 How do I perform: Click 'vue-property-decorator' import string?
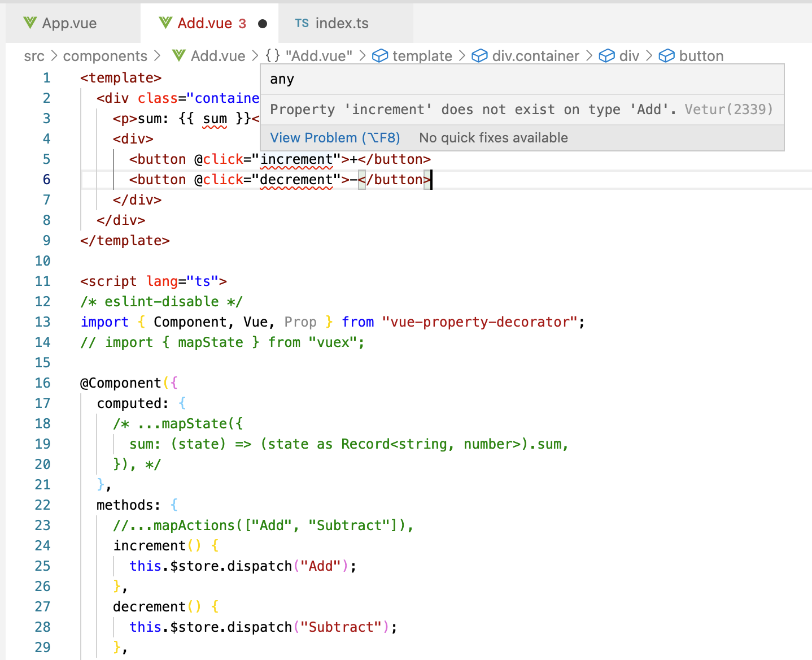[479, 322]
